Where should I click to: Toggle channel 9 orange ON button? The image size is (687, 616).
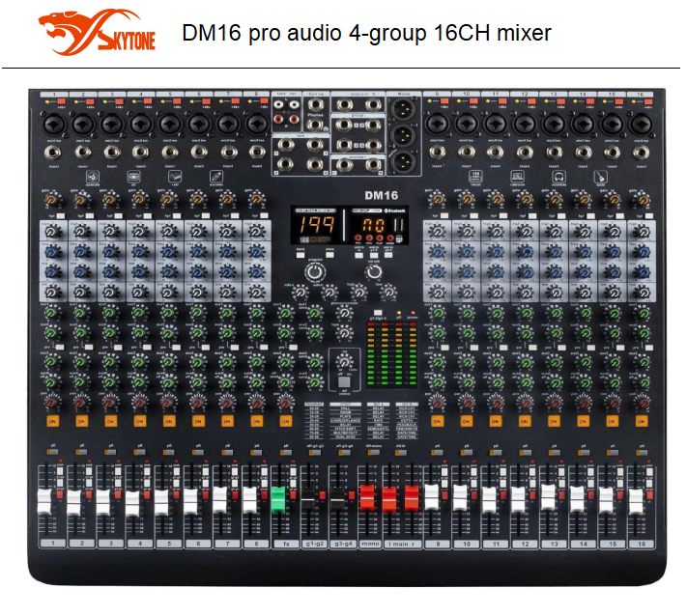point(437,422)
